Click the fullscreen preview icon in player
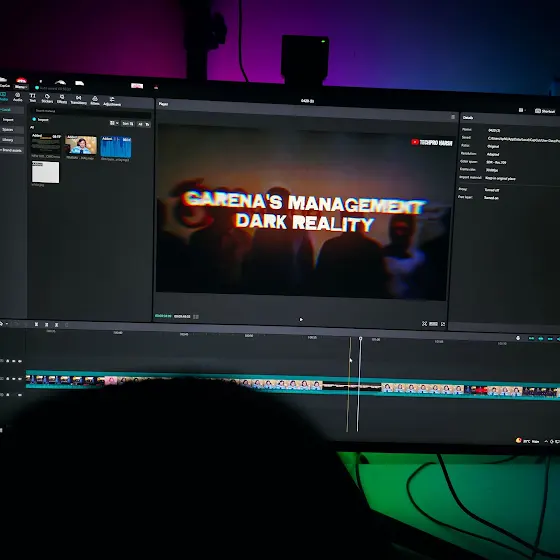Screen dimensions: 560x560 tap(443, 324)
